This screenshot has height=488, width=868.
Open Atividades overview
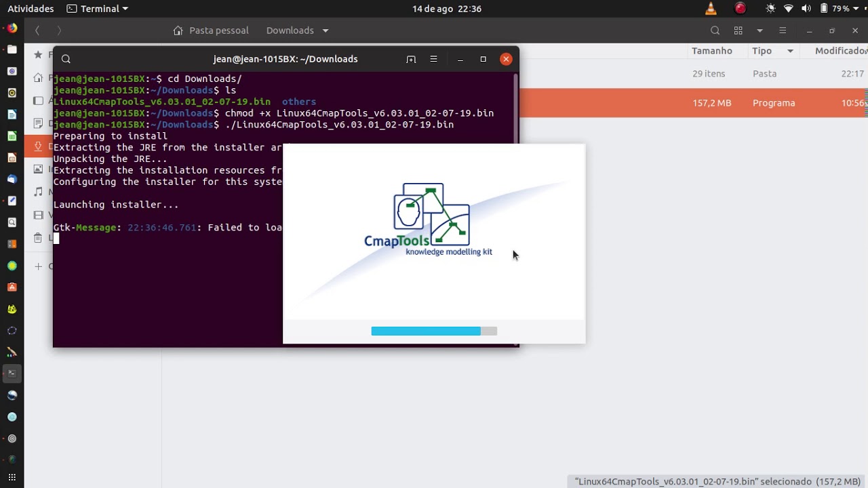click(31, 9)
